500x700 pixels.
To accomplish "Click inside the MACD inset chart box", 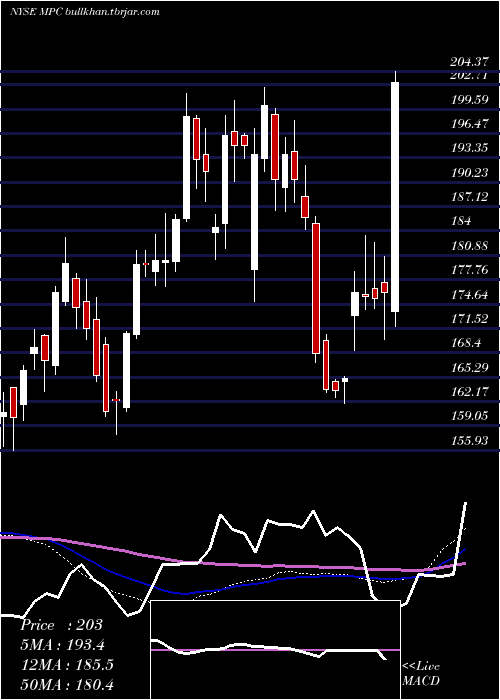I will click(x=275, y=650).
